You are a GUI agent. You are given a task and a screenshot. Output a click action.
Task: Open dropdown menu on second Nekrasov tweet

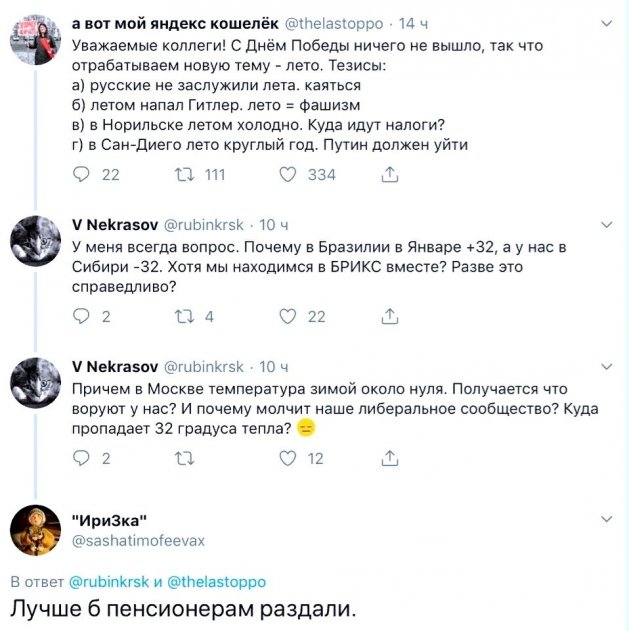[607, 367]
